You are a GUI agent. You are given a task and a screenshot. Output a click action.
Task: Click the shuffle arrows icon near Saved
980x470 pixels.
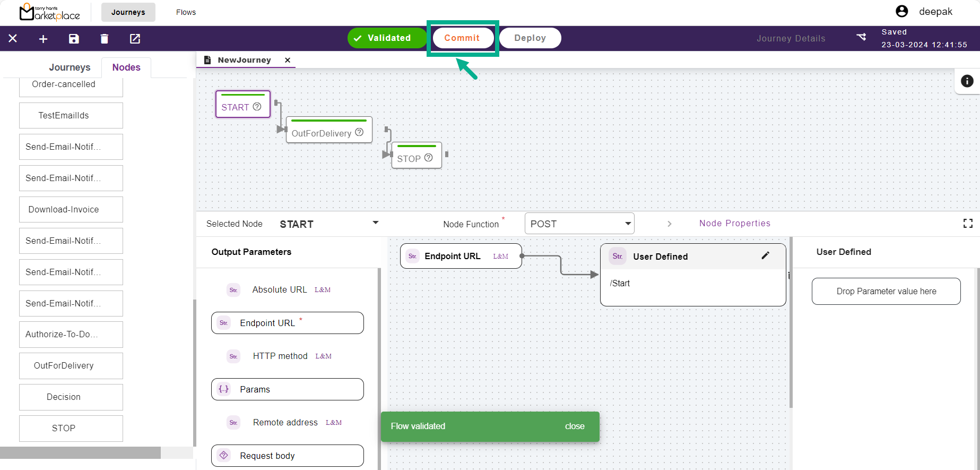coord(861,37)
